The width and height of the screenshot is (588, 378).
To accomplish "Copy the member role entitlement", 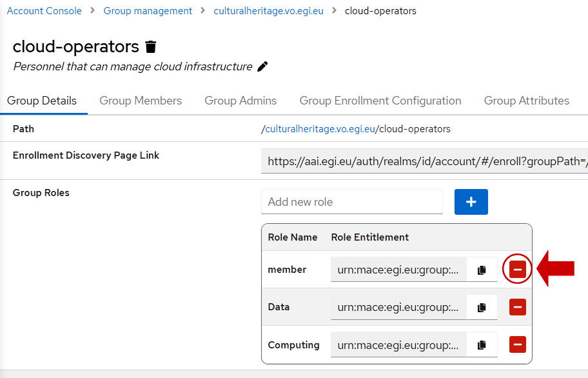I will 482,270.
